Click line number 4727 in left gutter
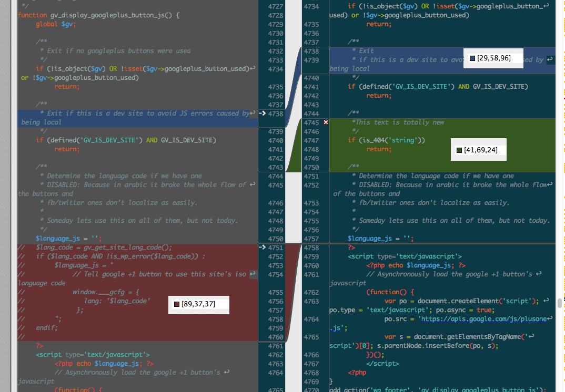The width and height of the screenshot is (565, 392). click(x=276, y=6)
